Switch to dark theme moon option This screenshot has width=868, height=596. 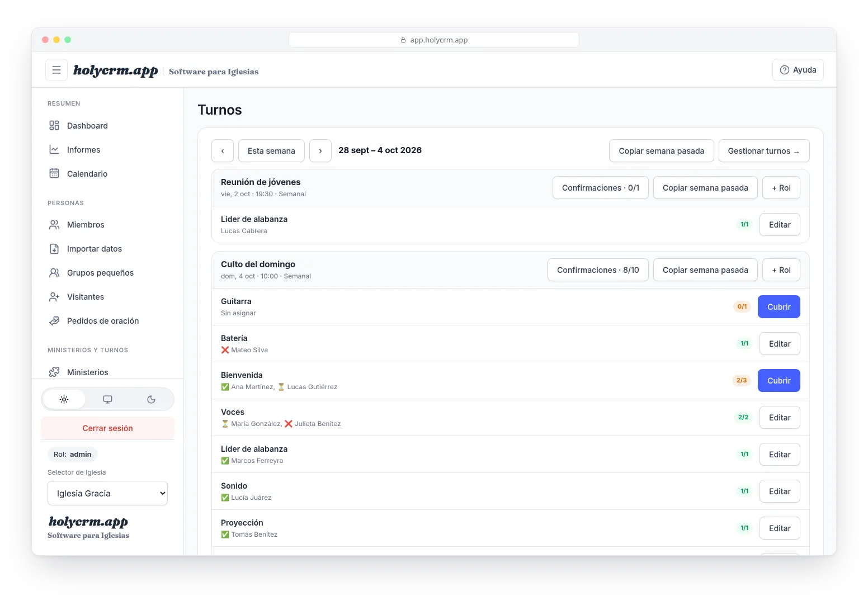tap(151, 399)
